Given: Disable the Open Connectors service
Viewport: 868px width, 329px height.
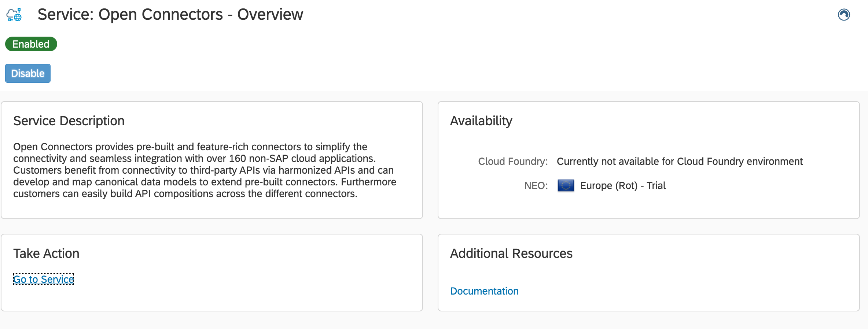Looking at the screenshot, I should [x=28, y=73].
